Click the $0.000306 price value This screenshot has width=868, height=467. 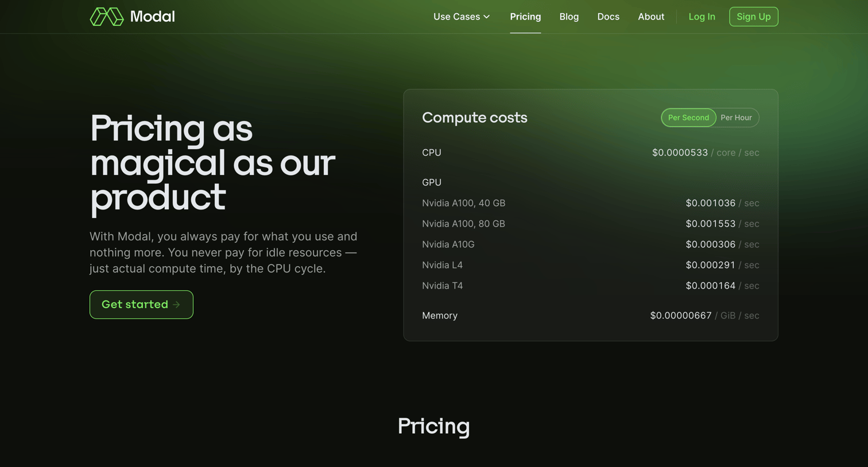point(710,244)
